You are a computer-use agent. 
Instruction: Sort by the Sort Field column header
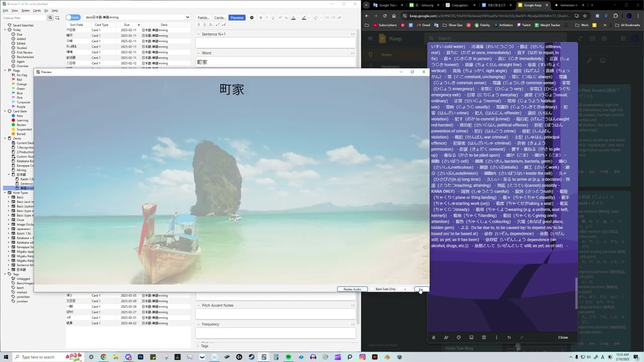pyautogui.click(x=76, y=25)
